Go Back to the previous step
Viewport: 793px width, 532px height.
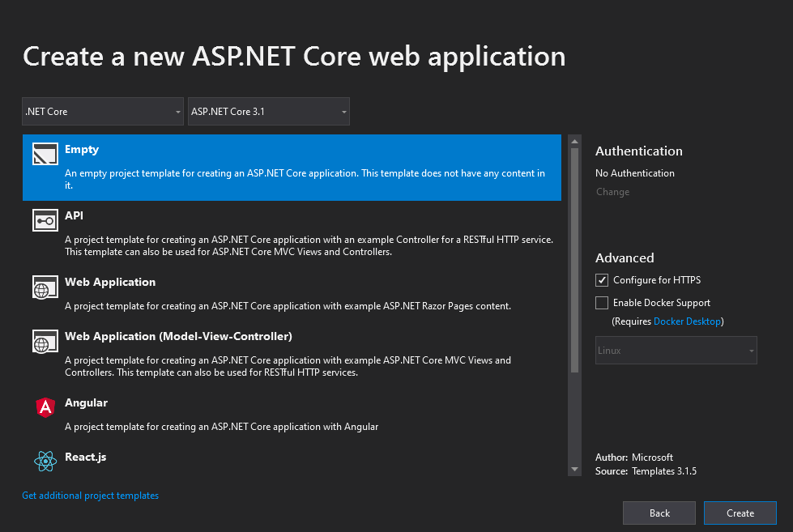click(x=659, y=513)
